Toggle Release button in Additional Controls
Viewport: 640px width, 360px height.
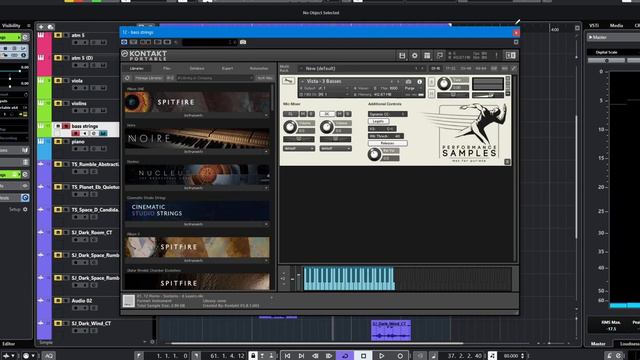click(387, 143)
